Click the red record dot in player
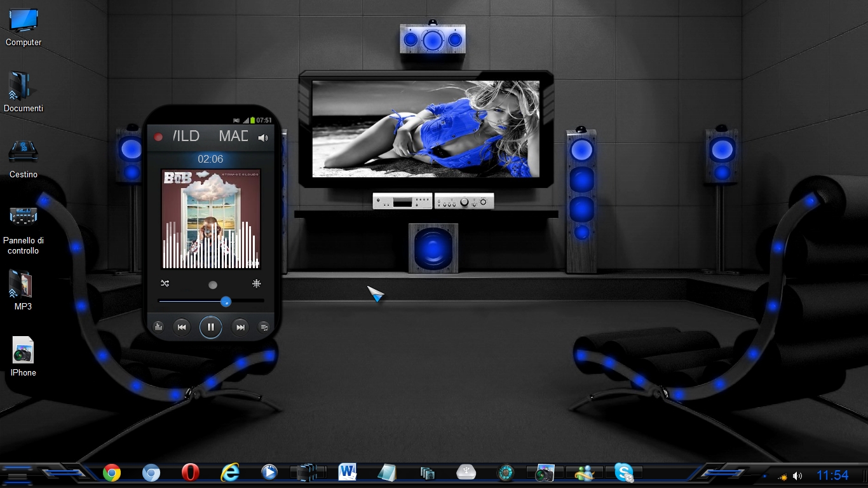This screenshot has height=488, width=868. click(158, 137)
